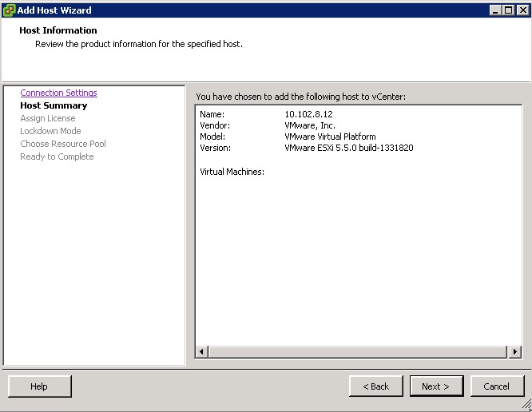Viewport: 532px width, 412px height.
Task: Click the horizontal scrollbar track in host details
Action: tap(358, 351)
